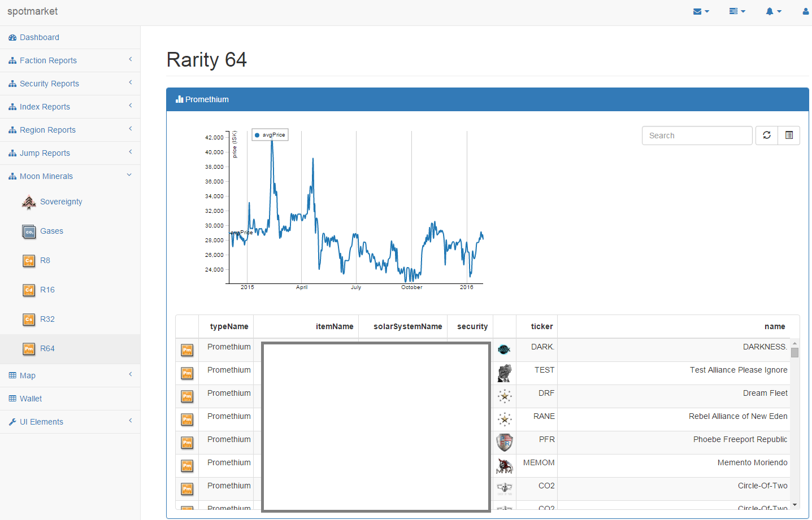Open the Wallet page
The width and height of the screenshot is (812, 520).
coord(31,399)
